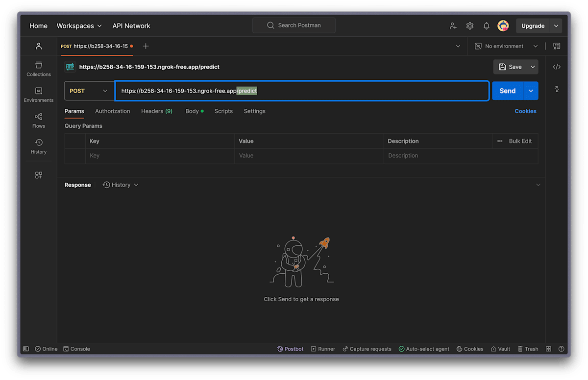The image size is (588, 380).
Task: Switch to the Settings tab
Action: (254, 111)
